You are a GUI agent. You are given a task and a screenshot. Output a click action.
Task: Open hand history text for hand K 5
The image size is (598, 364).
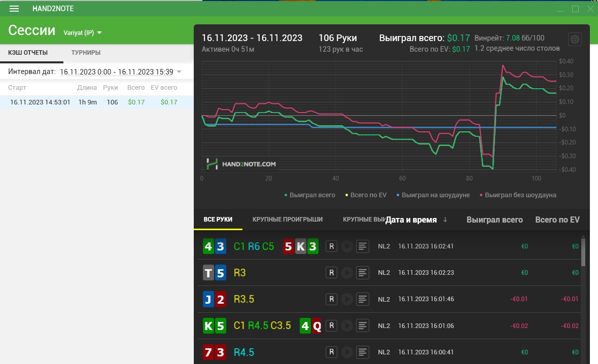point(362,325)
